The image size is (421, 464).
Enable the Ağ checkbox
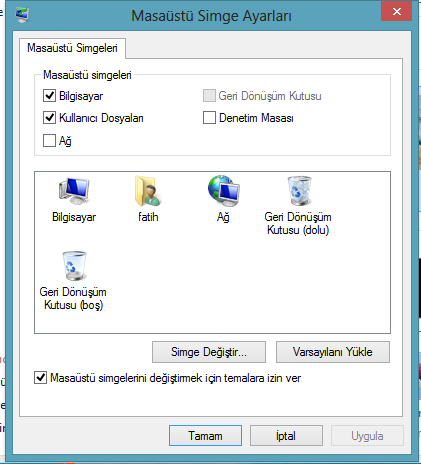coord(49,140)
